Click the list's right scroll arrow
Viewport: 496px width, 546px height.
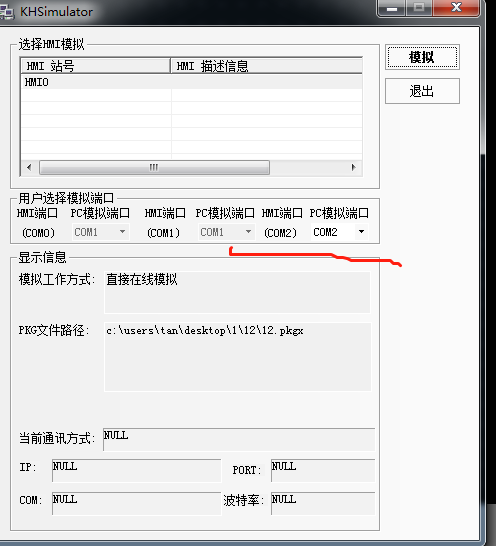[x=354, y=167]
